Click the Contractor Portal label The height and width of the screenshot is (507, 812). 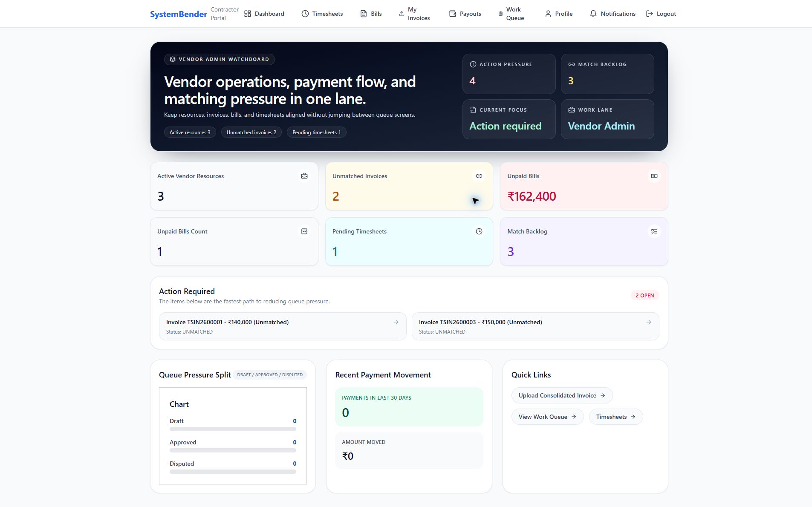click(224, 14)
